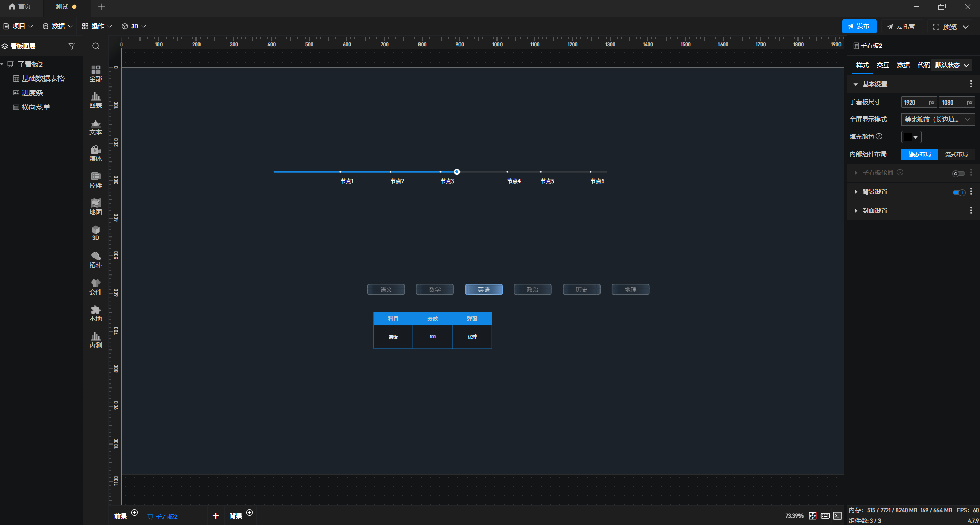The width and height of the screenshot is (980, 525).
Task: Open the 控件 controls category
Action: 95,180
